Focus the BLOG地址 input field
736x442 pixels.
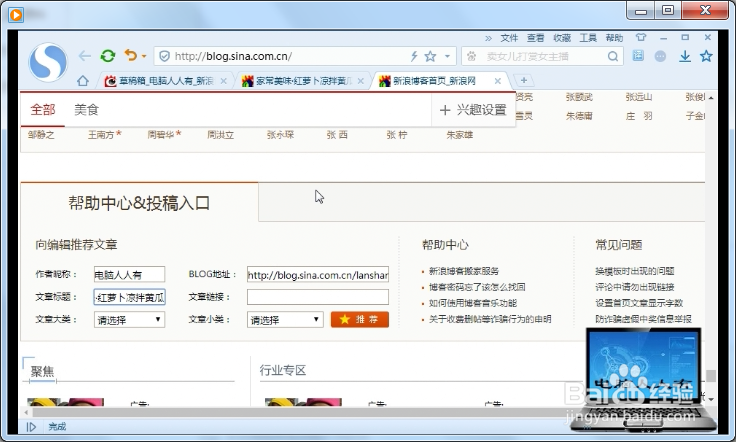pyautogui.click(x=318, y=274)
